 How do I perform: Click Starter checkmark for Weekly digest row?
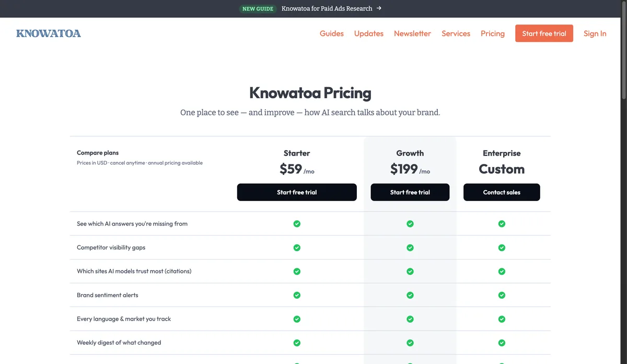297,343
